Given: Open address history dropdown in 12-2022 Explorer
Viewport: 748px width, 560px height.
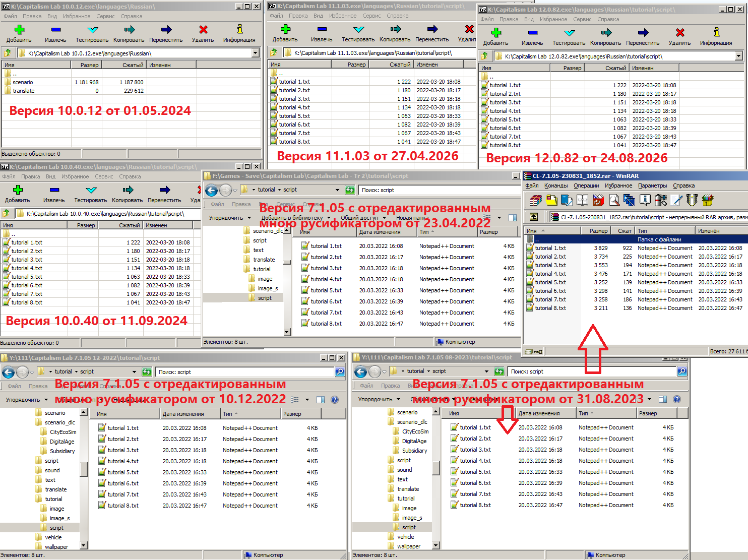Looking at the screenshot, I should point(134,372).
